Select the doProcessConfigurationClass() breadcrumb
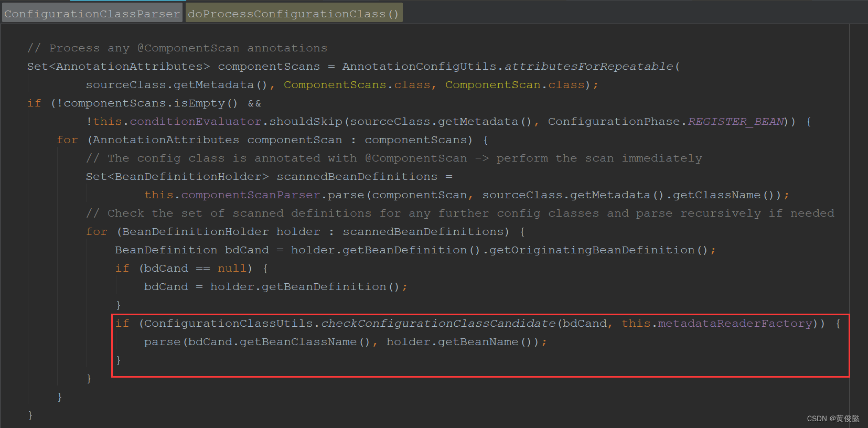 pyautogui.click(x=294, y=14)
